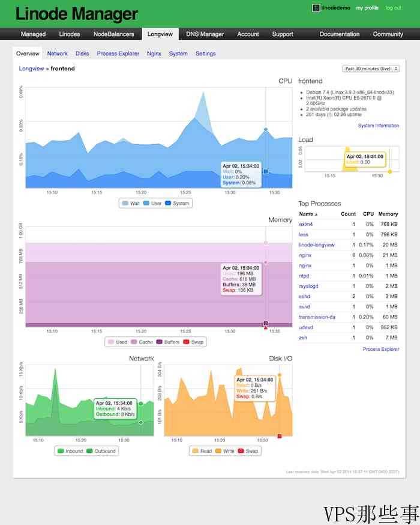Click the linodedemo user avatar icon
Screen dimensions: 420x525
click(x=316, y=8)
